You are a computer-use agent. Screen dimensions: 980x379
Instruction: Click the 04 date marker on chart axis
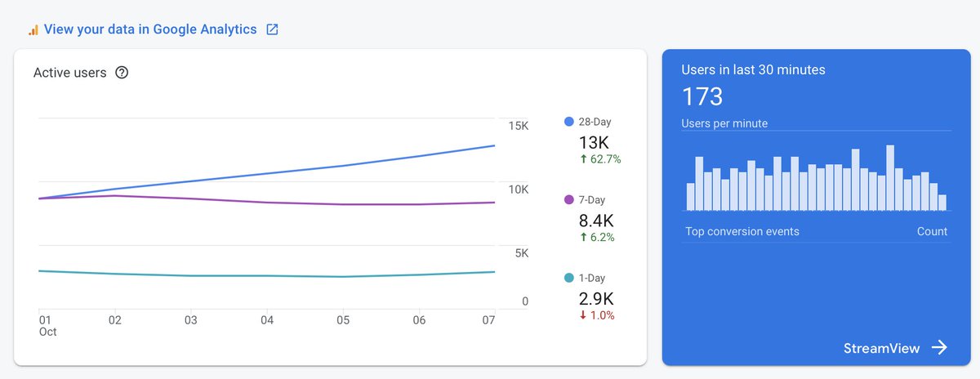tap(267, 321)
